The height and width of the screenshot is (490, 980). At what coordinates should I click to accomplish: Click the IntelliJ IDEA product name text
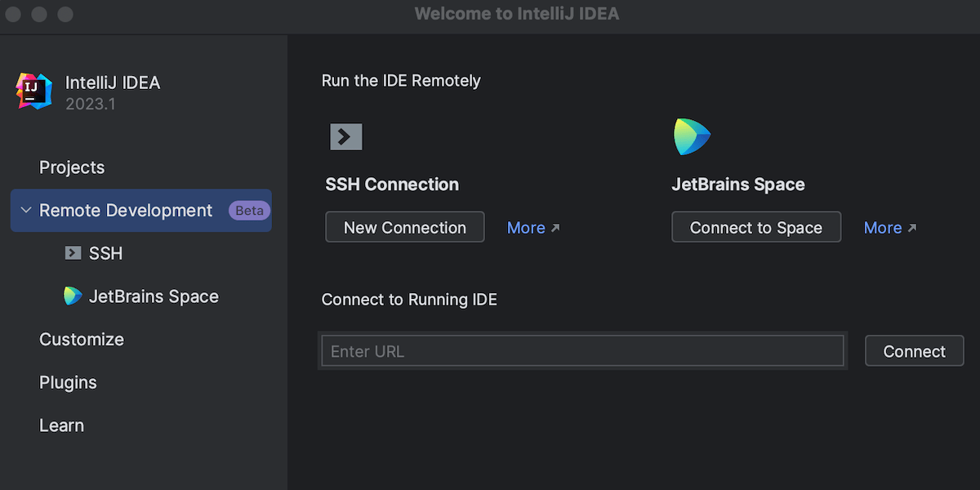(x=113, y=83)
